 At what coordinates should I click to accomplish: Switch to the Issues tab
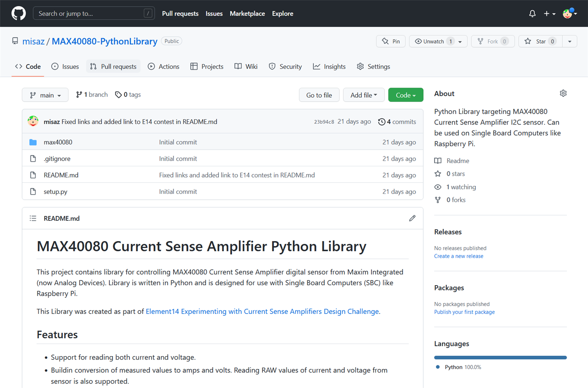65,67
